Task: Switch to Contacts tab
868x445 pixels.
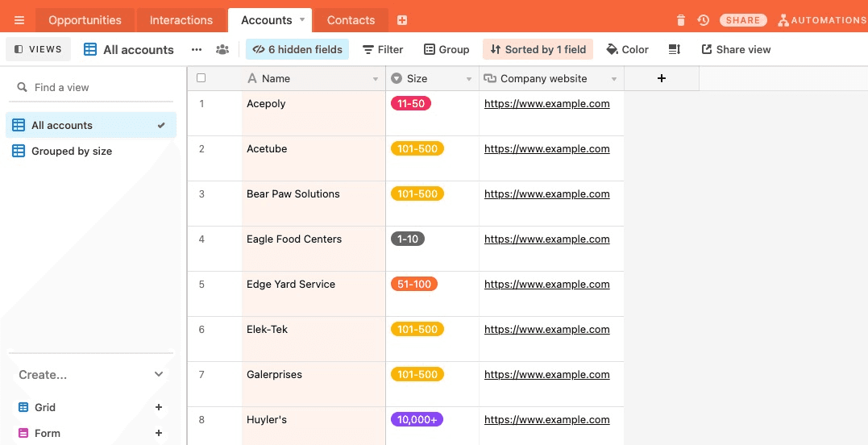Action: pos(351,20)
